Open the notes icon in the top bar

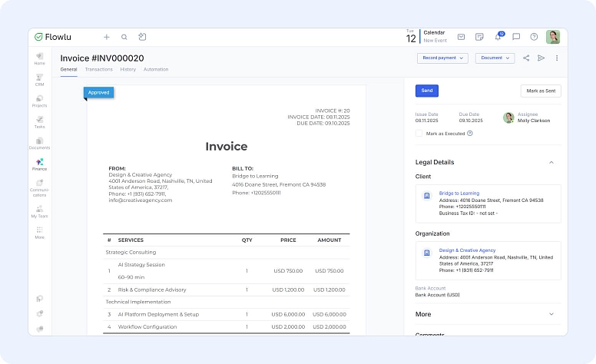pos(479,37)
